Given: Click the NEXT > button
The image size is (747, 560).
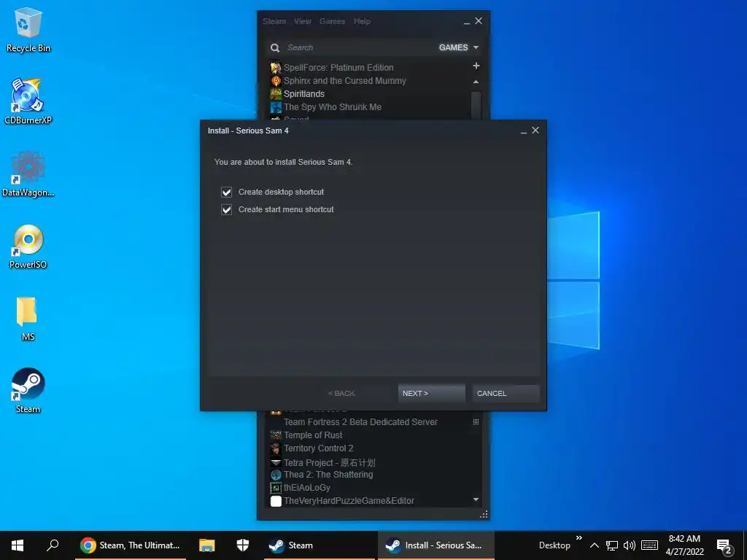Looking at the screenshot, I should click(431, 393).
